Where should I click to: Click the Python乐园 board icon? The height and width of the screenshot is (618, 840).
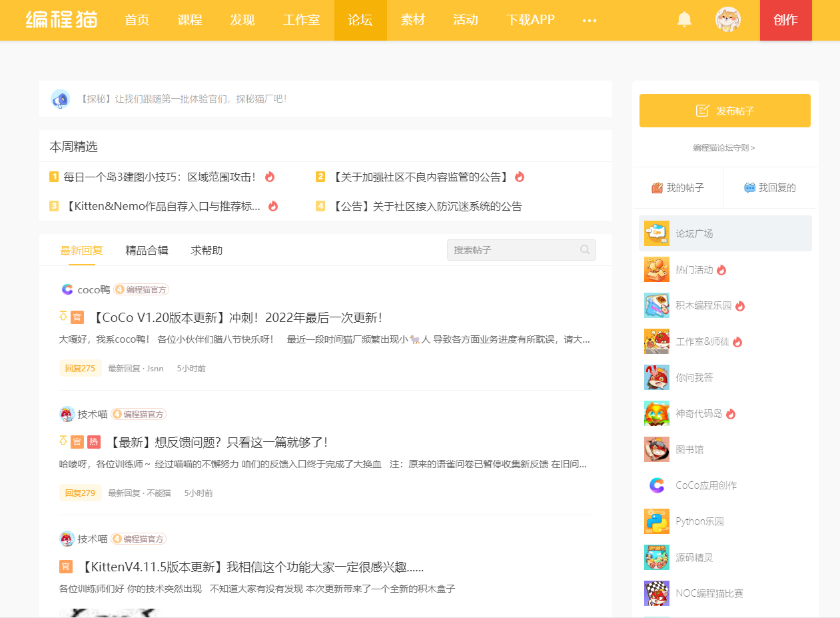click(657, 521)
